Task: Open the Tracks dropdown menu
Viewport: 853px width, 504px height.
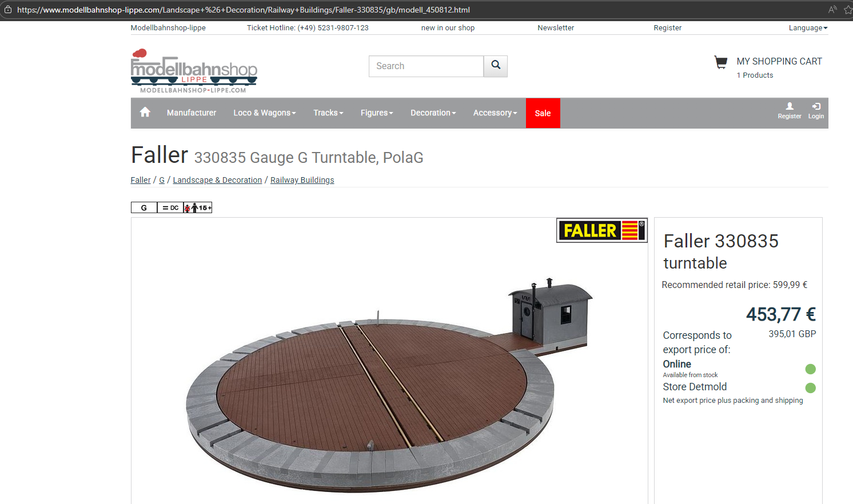Action: pos(328,113)
